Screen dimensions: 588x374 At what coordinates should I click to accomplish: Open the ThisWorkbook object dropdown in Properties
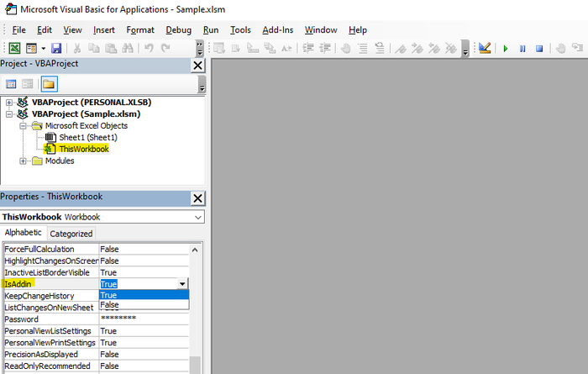coord(197,217)
